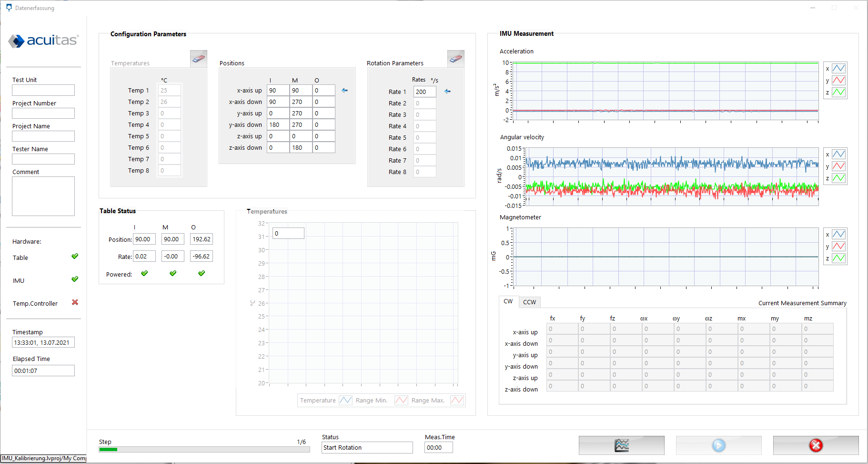This screenshot has height=464, width=868.
Task: Click the eraser icon above Rotation Parameters
Action: pyautogui.click(x=455, y=59)
